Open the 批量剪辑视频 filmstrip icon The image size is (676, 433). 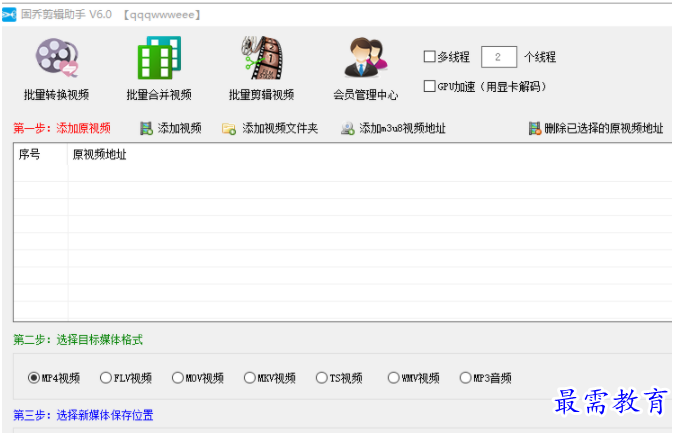click(x=262, y=58)
